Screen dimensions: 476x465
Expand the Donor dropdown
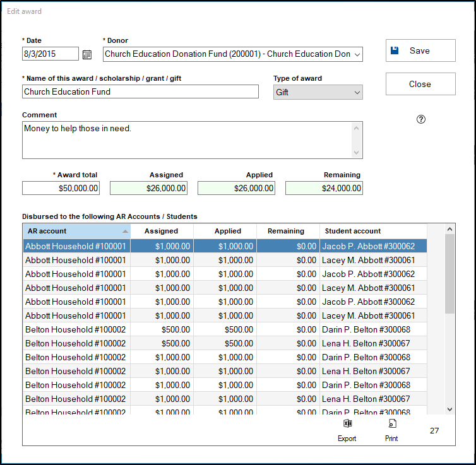[x=357, y=54]
